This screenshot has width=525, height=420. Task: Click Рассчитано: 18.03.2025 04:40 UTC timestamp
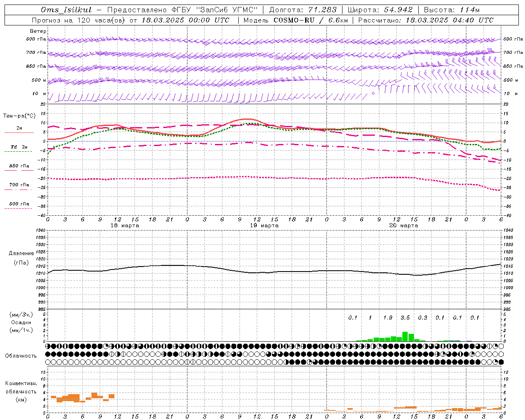click(x=426, y=20)
